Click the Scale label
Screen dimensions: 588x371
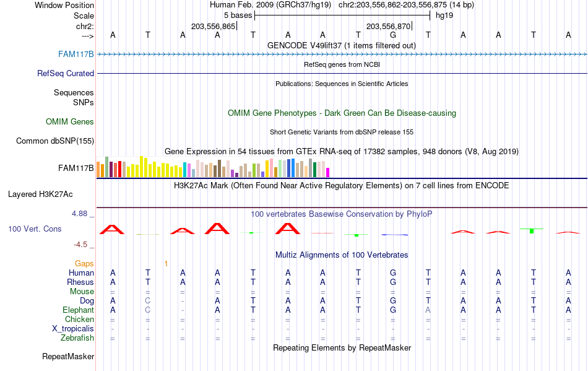point(84,15)
